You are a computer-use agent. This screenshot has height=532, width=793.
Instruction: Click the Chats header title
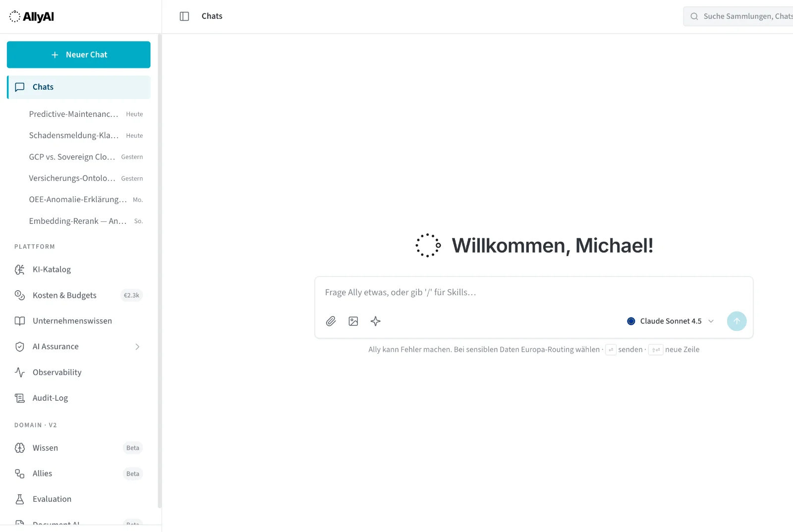(x=212, y=16)
